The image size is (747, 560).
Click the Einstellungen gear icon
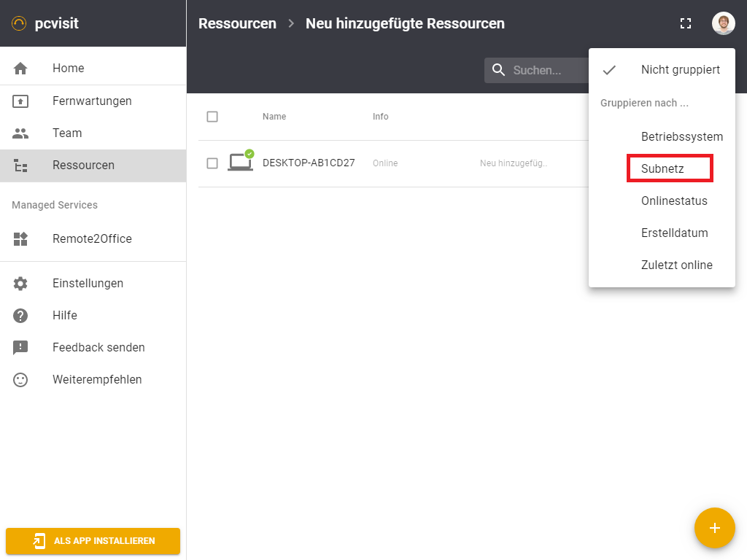pos(20,284)
